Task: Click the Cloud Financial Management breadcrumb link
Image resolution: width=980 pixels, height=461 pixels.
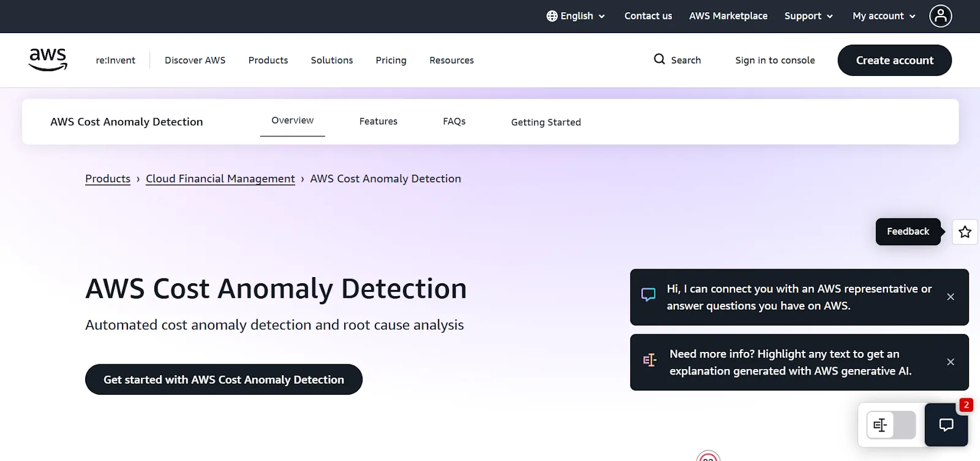Action: 221,178
